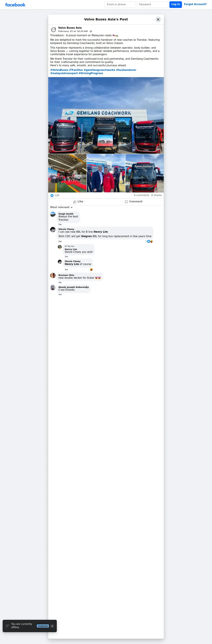View reactions on Stevie Choey's comment
The height and width of the screenshot is (644, 212).
point(149,242)
